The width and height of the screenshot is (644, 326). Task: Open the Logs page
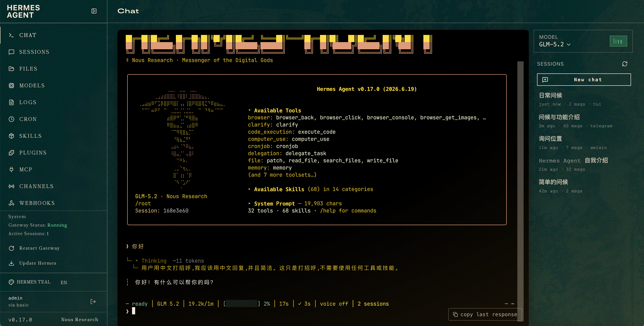click(x=53, y=102)
